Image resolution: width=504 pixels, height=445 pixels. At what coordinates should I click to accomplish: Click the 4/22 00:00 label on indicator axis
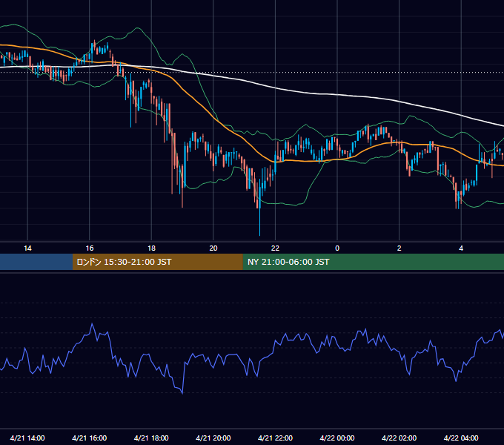336,438
